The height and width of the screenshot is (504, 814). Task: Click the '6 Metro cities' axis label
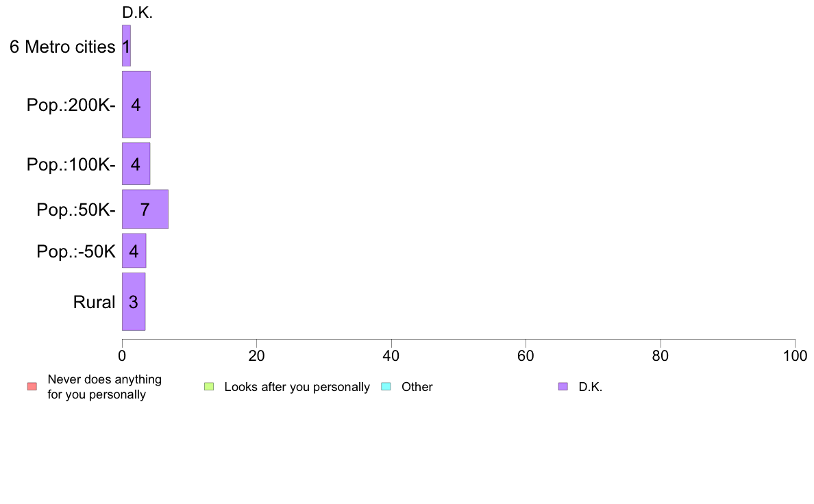click(x=62, y=47)
